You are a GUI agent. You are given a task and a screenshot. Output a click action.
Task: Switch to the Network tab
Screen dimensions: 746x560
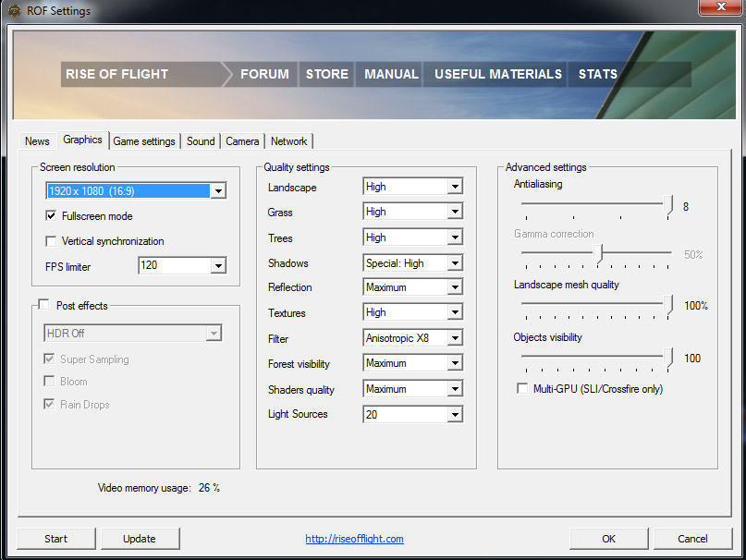(x=288, y=141)
